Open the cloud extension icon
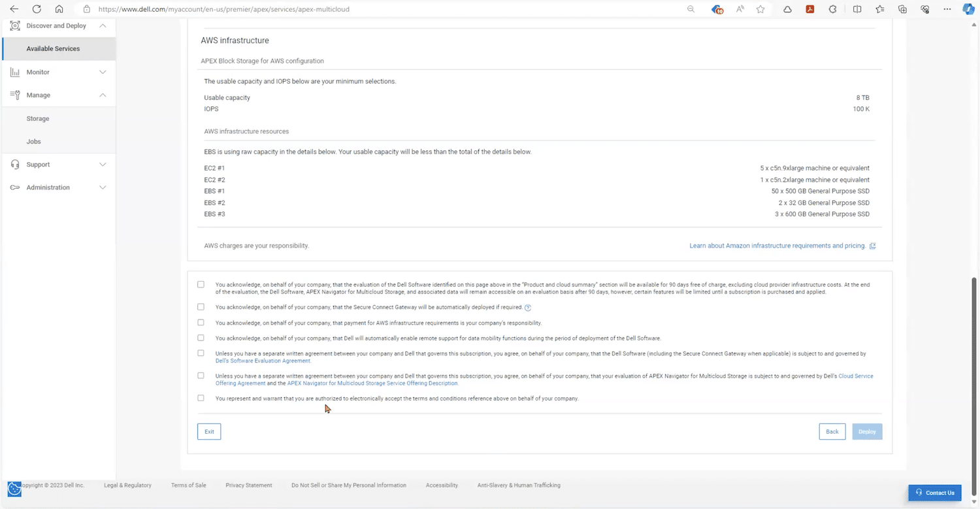The image size is (980, 509). tap(787, 9)
